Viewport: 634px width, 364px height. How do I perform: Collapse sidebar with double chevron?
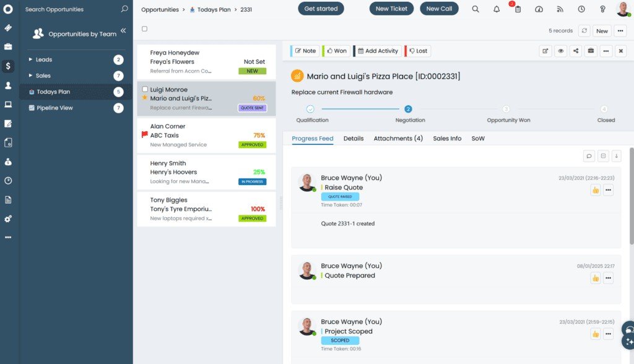click(123, 31)
